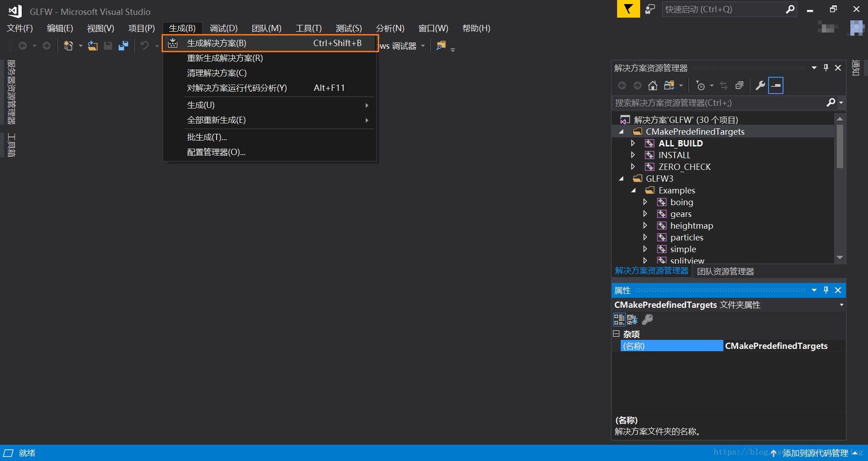The height and width of the screenshot is (461, 868).
Task: Choose 重新生成解决方案(R) menu entry
Action: [x=270, y=58]
